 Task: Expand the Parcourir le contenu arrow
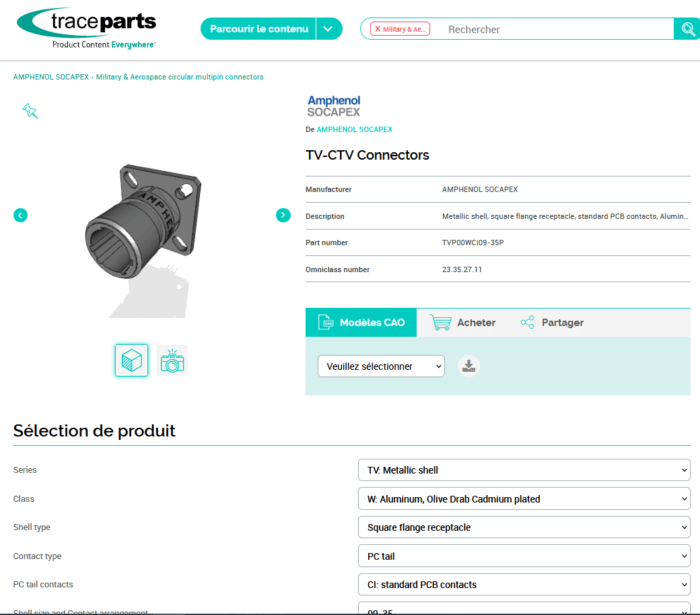pos(328,29)
